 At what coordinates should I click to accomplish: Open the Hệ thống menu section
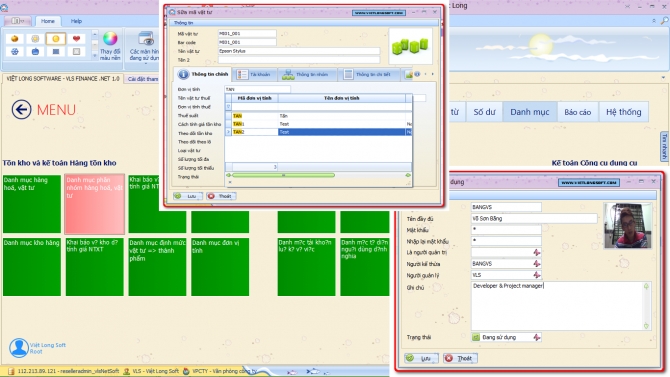pos(623,112)
